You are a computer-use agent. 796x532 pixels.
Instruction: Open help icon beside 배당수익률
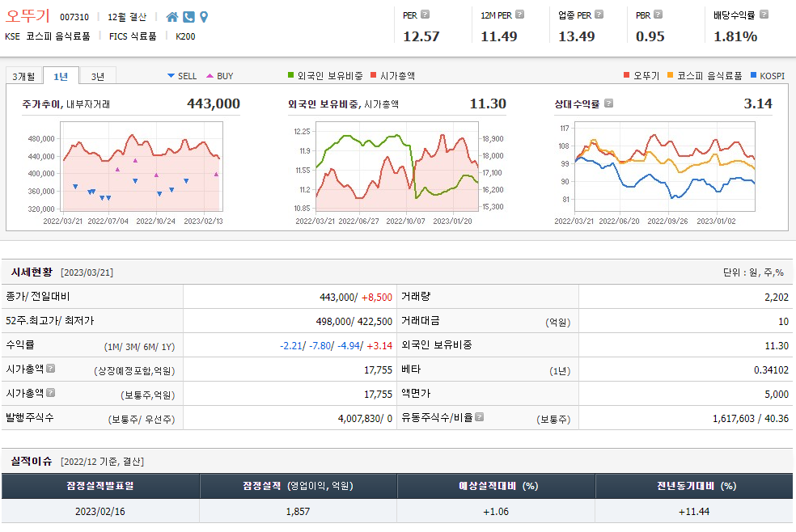click(x=764, y=15)
